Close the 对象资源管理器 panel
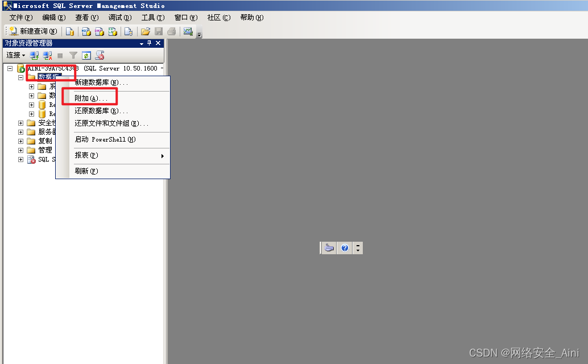 click(158, 43)
